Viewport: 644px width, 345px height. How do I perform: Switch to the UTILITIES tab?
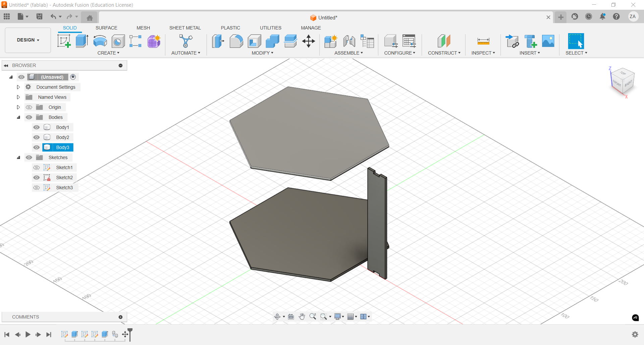coord(271,28)
